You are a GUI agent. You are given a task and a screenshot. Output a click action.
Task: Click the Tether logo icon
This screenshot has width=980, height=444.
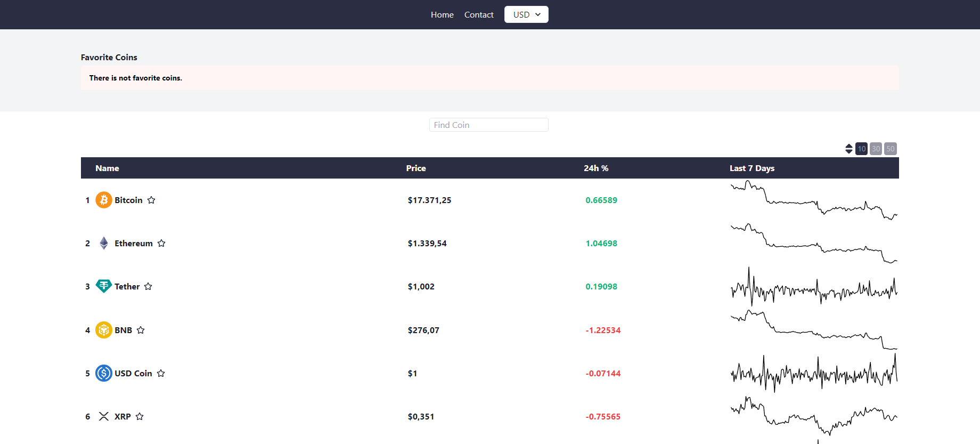pyautogui.click(x=104, y=286)
